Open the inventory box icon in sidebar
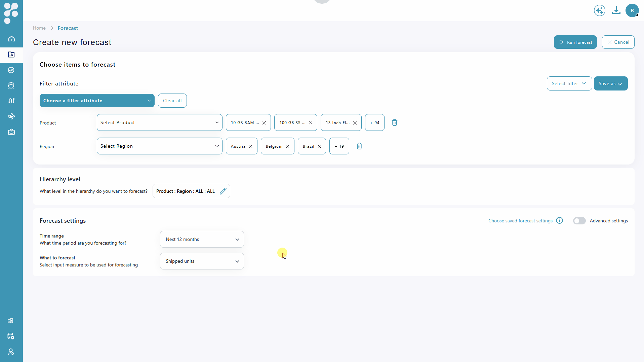Image resolution: width=644 pixels, height=362 pixels. pos(11,85)
